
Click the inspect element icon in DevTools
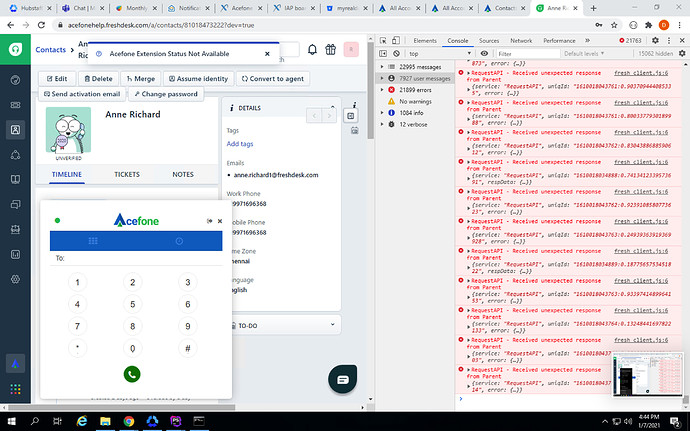pyautogui.click(x=383, y=41)
